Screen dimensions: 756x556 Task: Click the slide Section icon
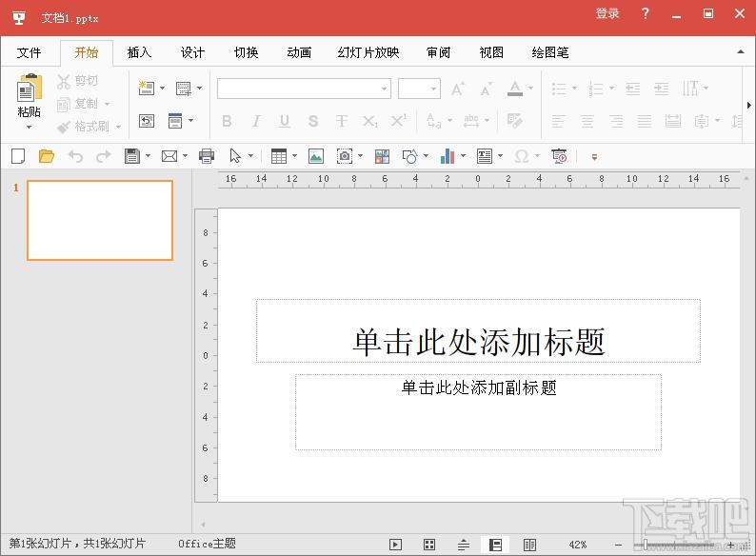click(175, 121)
